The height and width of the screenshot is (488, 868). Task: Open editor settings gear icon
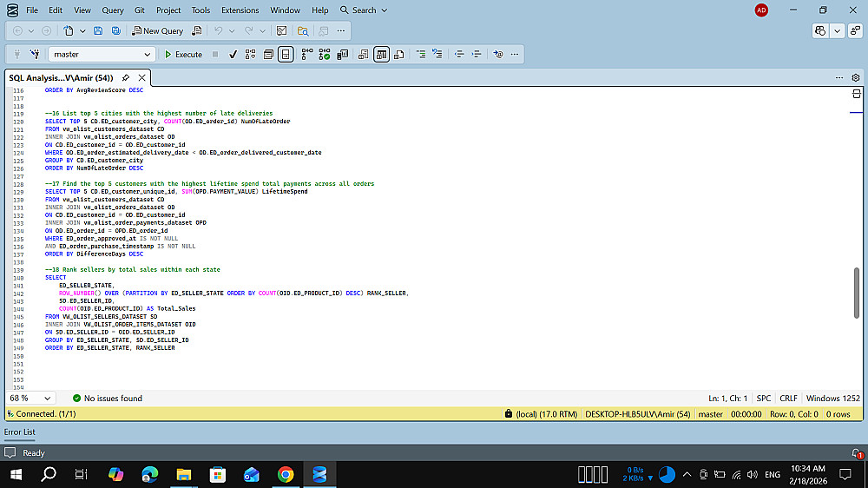tap(856, 78)
